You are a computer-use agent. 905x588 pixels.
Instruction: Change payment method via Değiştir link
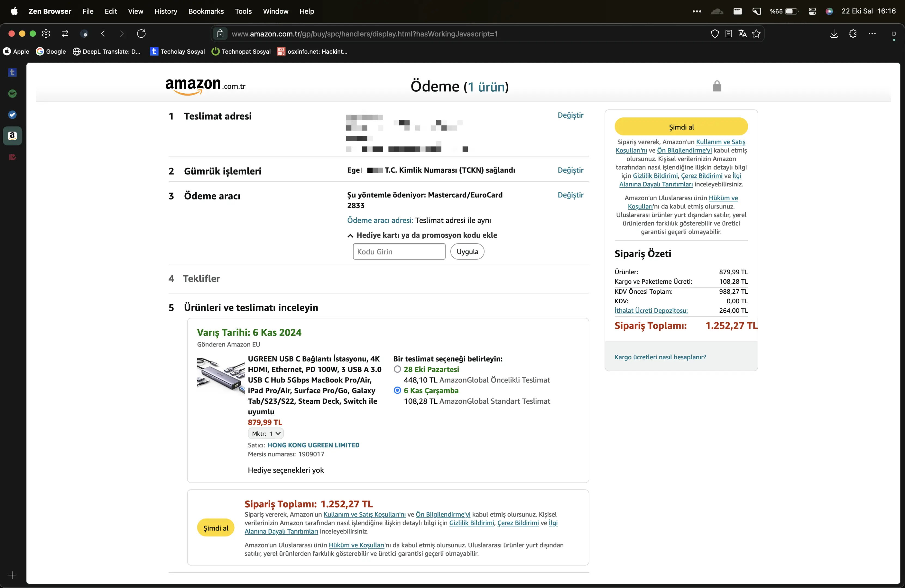[570, 195]
